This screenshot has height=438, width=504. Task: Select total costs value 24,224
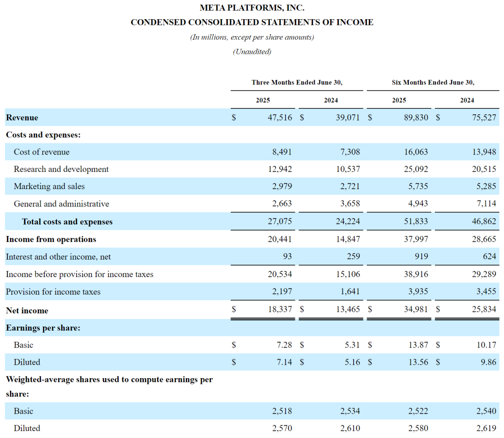(348, 222)
